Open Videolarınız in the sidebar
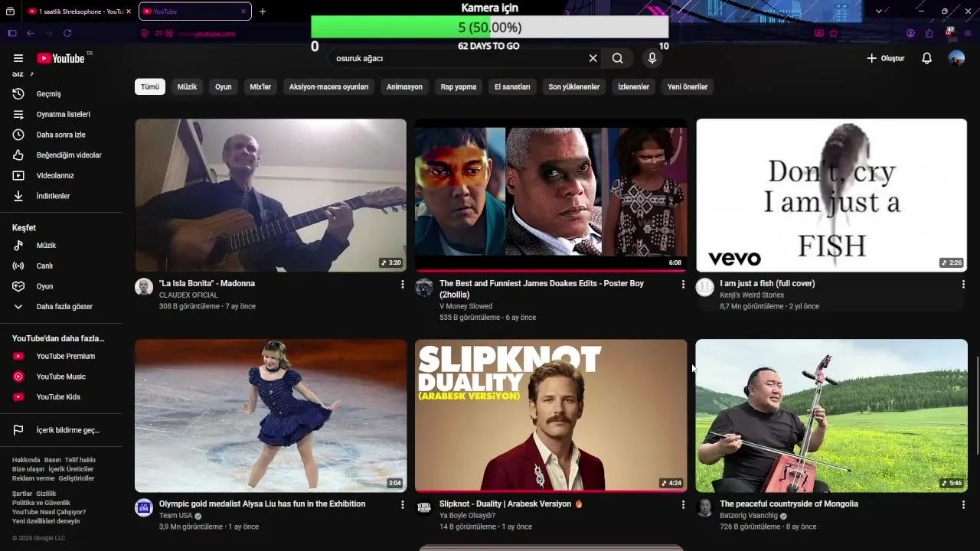This screenshot has width=980, height=551. (x=61, y=175)
